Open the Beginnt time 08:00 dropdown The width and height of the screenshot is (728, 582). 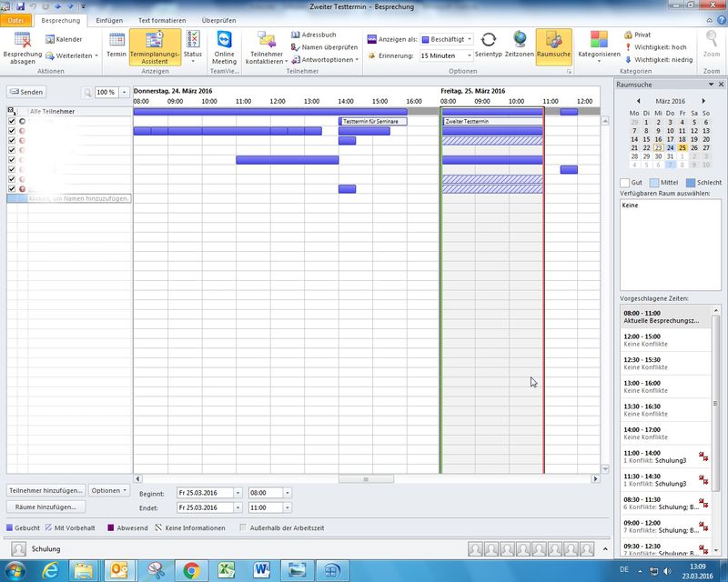pyautogui.click(x=288, y=492)
